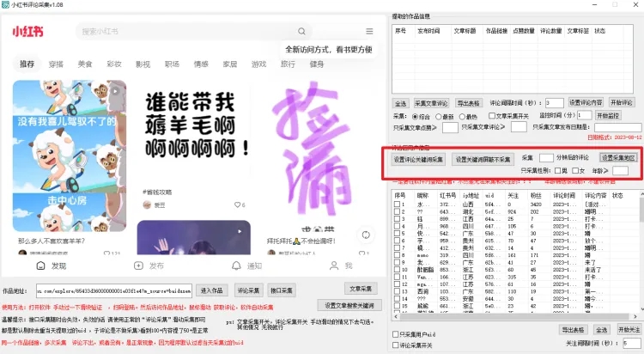This screenshot has height=354, width=644.
Task: Select the 最热 radio button
Action: click(462, 116)
